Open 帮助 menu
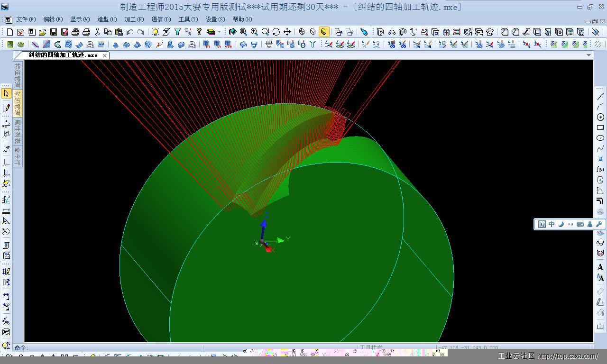Image resolution: width=607 pixels, height=364 pixels. pyautogui.click(x=242, y=19)
